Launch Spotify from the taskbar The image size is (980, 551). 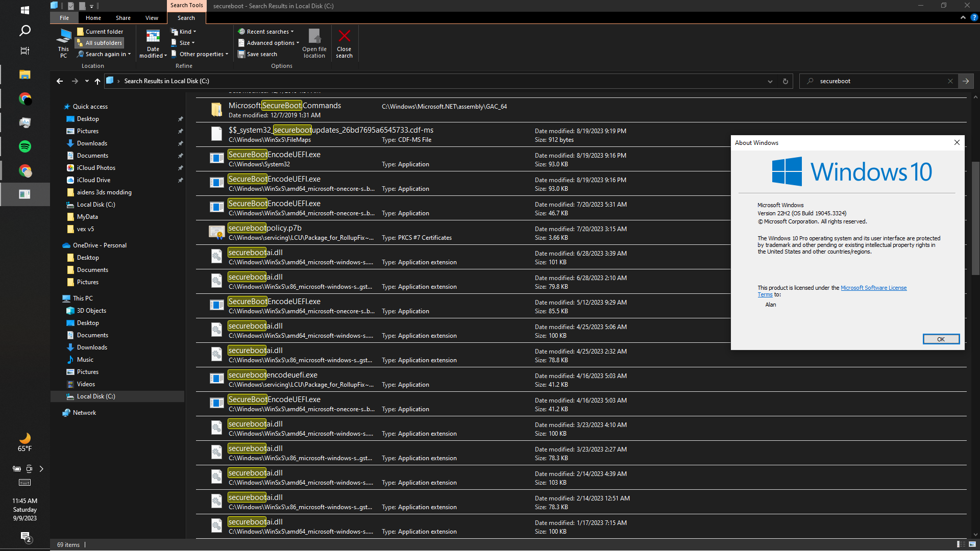click(24, 146)
